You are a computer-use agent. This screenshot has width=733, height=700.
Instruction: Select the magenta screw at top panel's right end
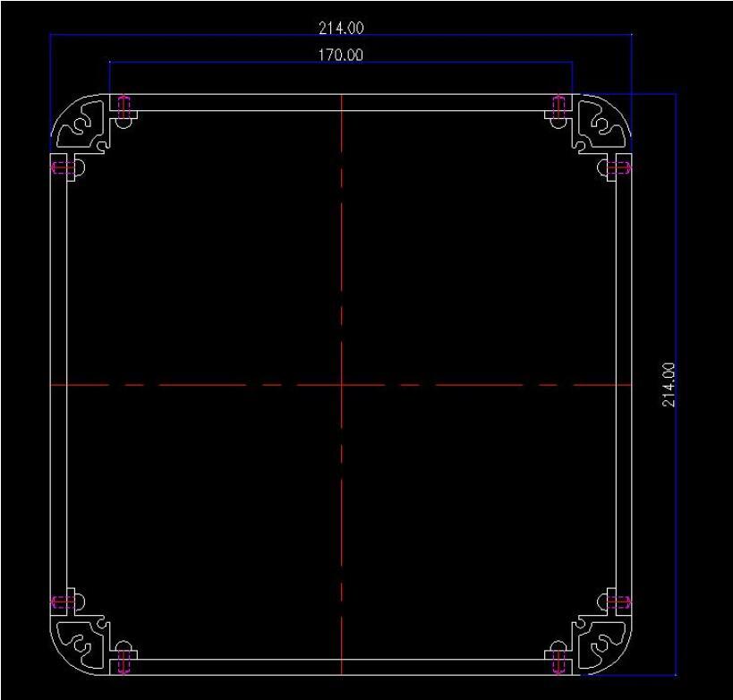click(x=559, y=107)
